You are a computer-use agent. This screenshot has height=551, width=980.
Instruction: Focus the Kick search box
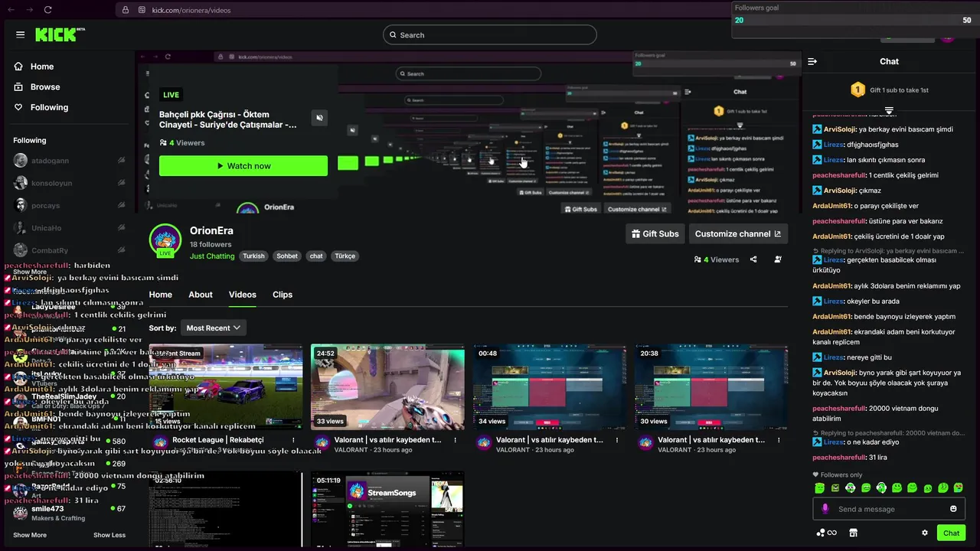coord(490,34)
